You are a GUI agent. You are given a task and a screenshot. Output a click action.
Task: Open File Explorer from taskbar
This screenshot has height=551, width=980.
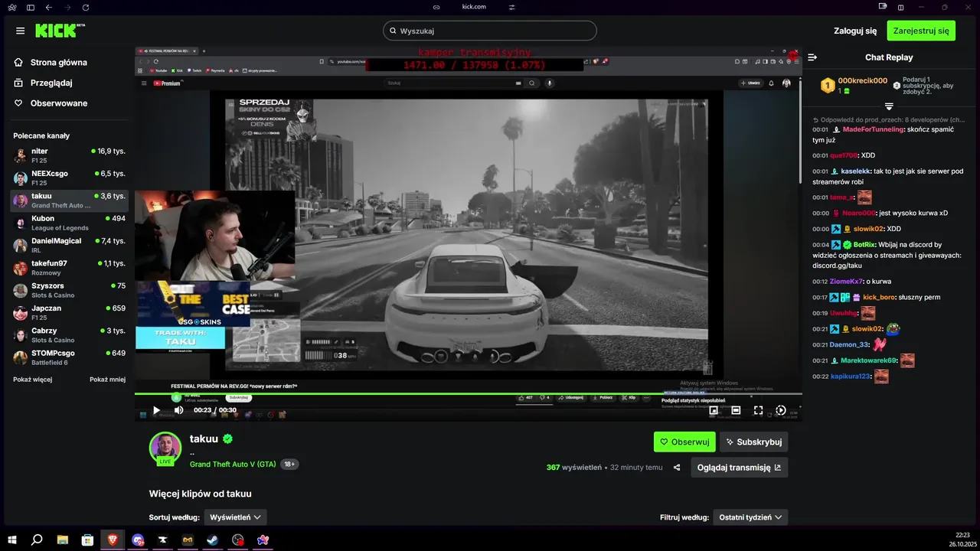(x=62, y=540)
